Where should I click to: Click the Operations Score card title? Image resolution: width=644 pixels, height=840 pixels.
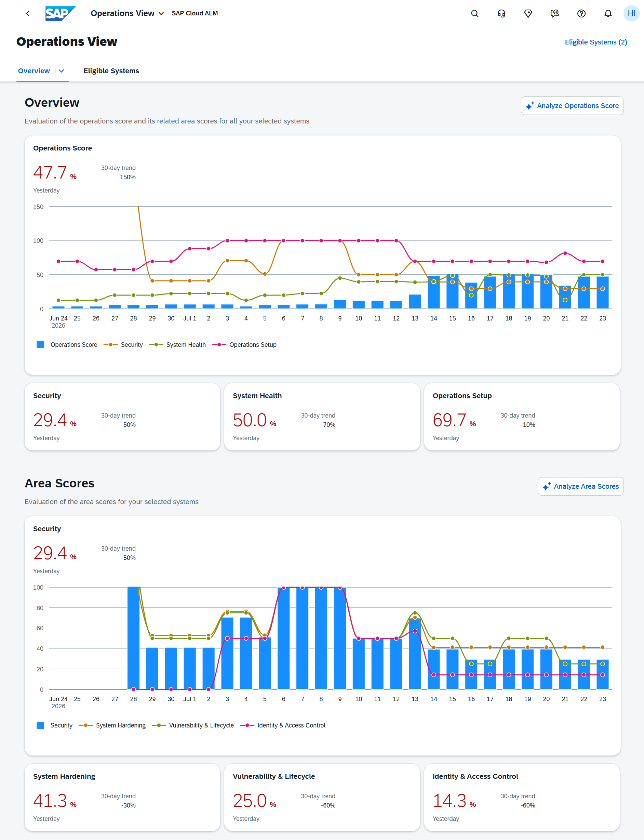pyautogui.click(x=63, y=148)
